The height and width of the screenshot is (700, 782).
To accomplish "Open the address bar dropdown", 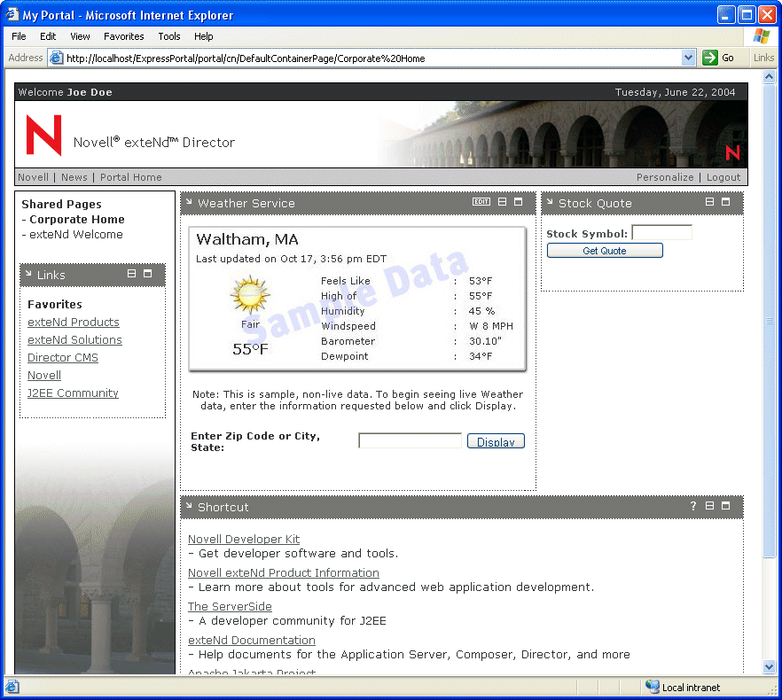I will 688,58.
